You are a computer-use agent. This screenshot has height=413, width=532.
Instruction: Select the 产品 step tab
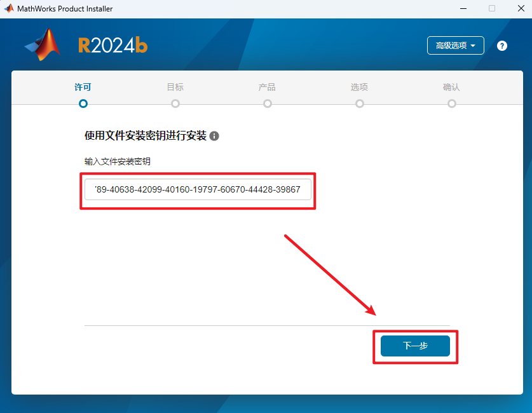pos(267,87)
